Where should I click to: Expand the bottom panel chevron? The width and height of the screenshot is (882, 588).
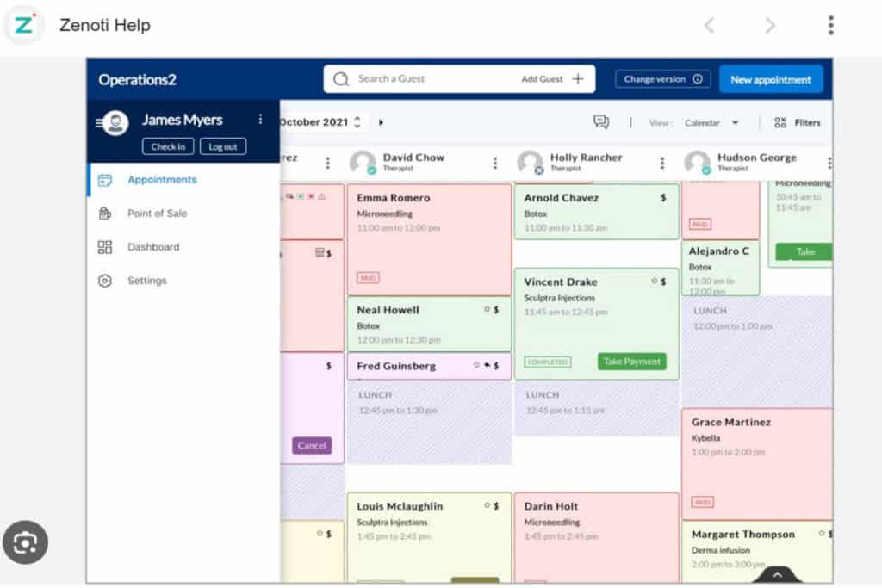(777, 574)
